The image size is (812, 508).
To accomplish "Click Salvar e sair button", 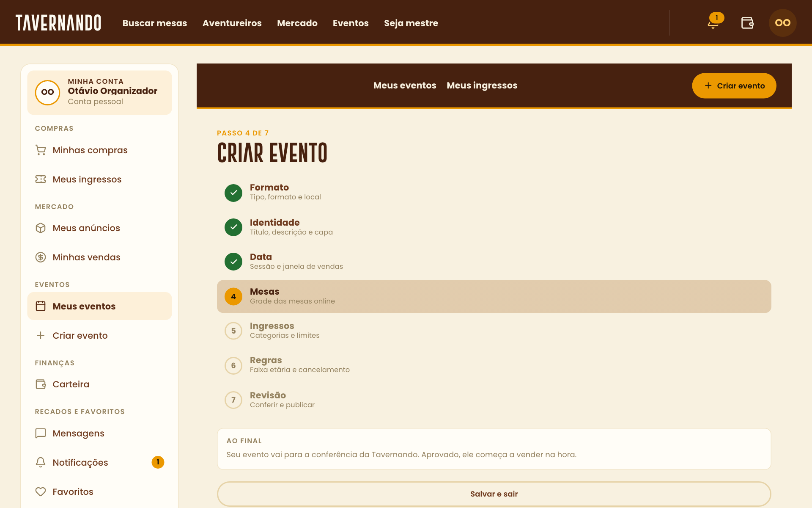I will pyautogui.click(x=494, y=494).
